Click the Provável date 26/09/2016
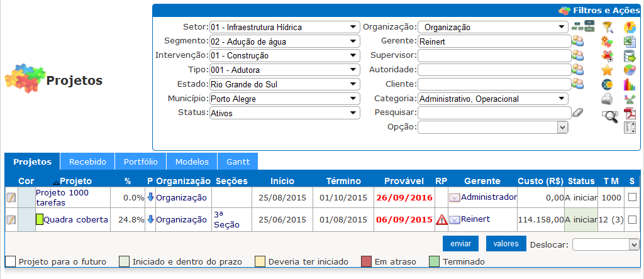Image resolution: width=644 pixels, height=279 pixels. pos(404,197)
